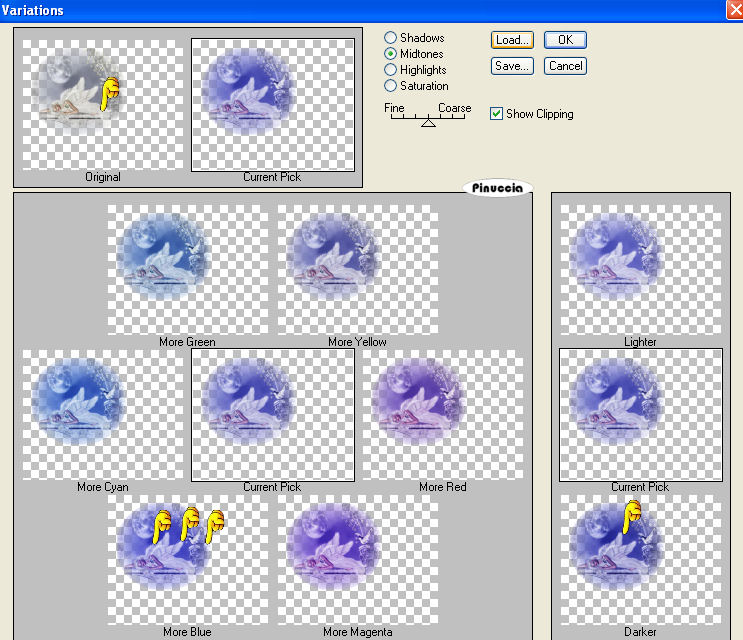Click the More Cyan thumbnail
The width and height of the screenshot is (743, 640).
click(x=103, y=415)
